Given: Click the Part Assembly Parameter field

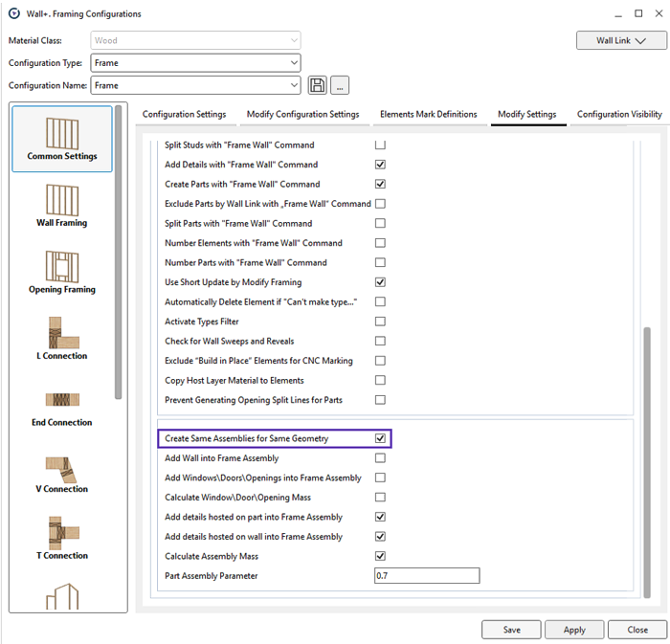Looking at the screenshot, I should pyautogui.click(x=426, y=576).
